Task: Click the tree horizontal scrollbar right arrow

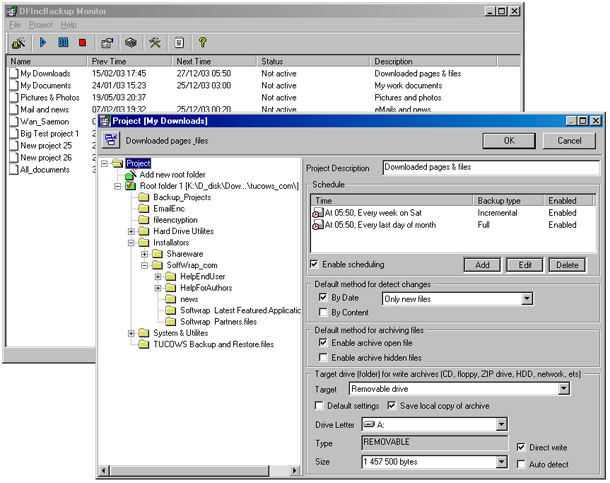Action: 294,471
